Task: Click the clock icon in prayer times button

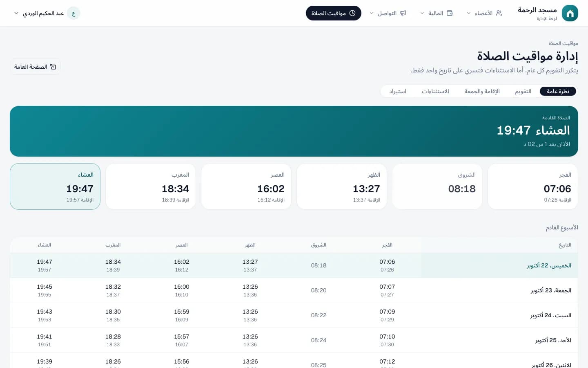Action: [352, 13]
